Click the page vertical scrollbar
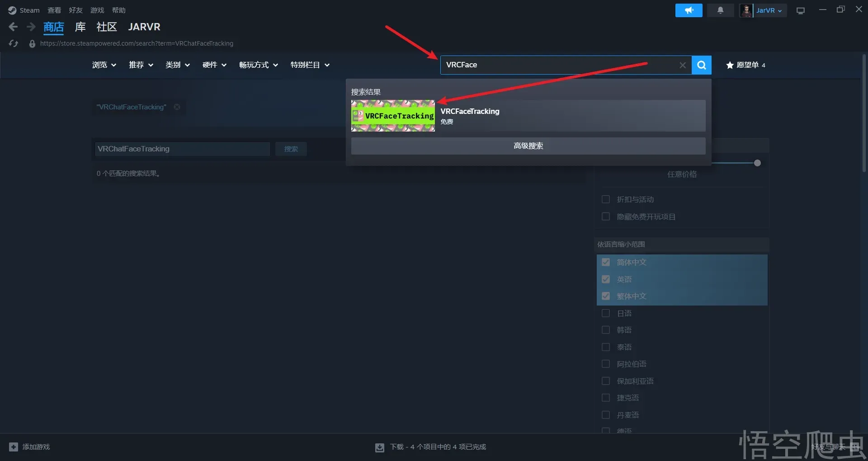Screen dimensions: 868x461 pos(864,113)
